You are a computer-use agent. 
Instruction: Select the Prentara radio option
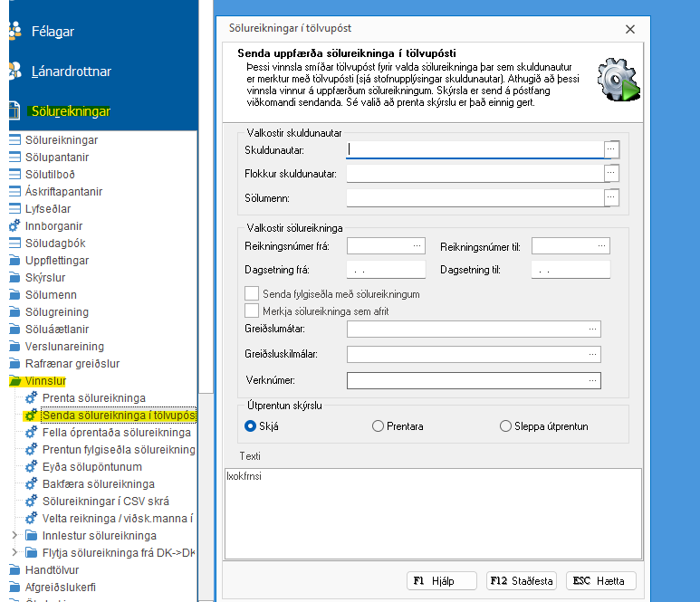point(379,426)
